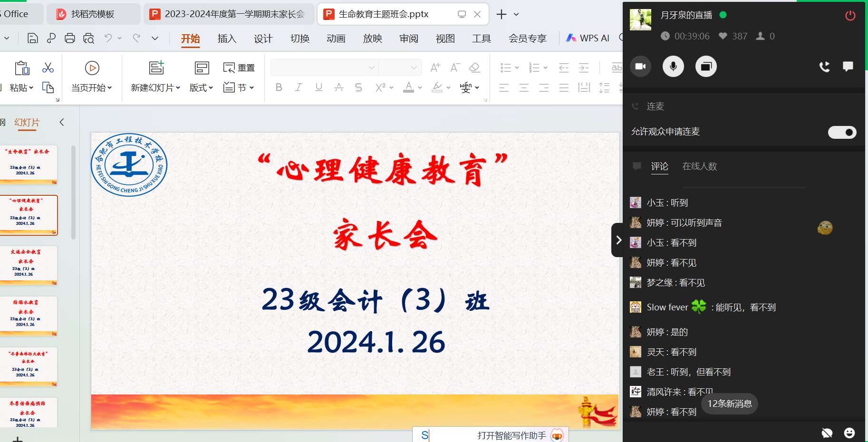868x442 pixels.
Task: Switch to 在线人数 tab
Action: [x=699, y=166]
